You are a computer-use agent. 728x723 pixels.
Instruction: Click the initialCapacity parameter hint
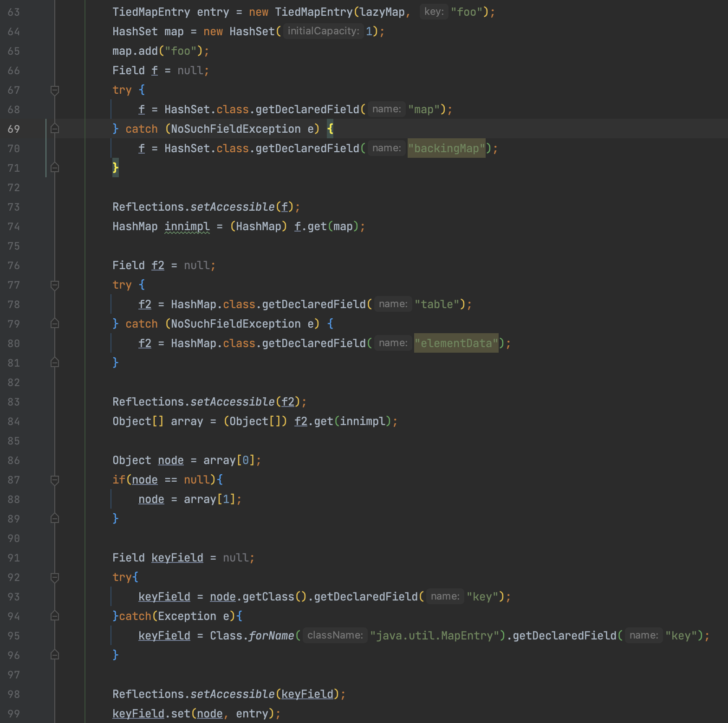(x=323, y=31)
